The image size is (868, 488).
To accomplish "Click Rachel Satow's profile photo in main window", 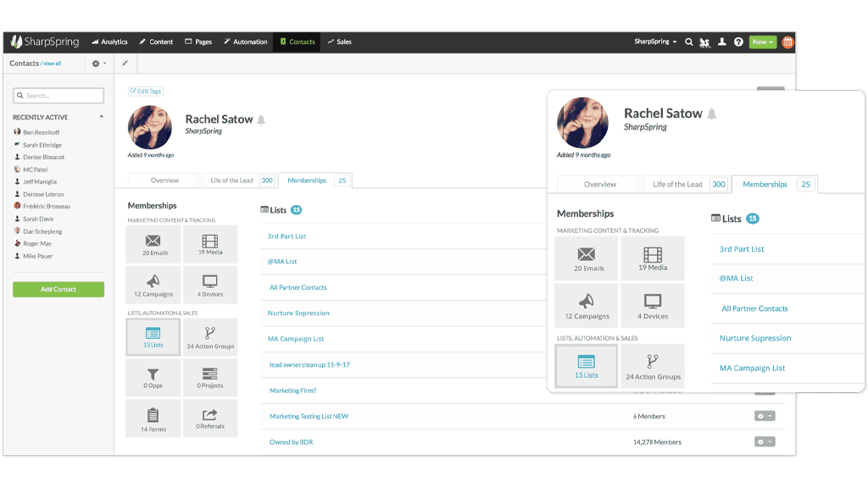I will pos(149,127).
